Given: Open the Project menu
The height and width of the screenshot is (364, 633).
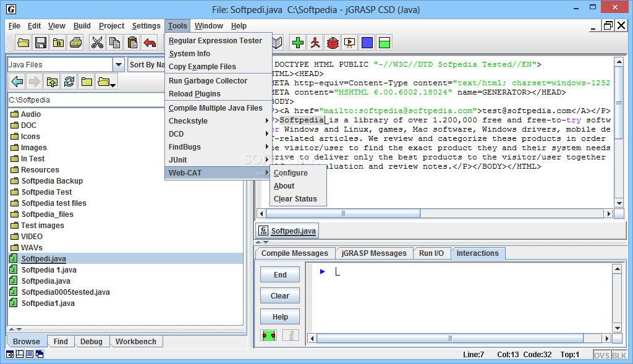Looking at the screenshot, I should [111, 26].
